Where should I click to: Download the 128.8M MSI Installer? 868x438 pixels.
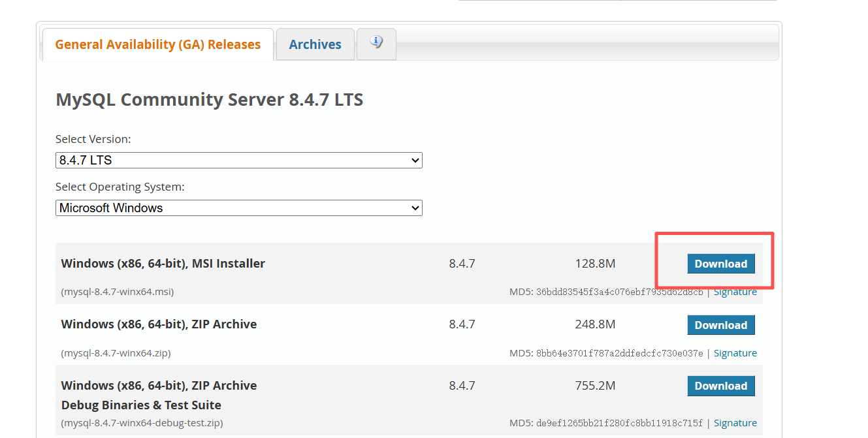point(720,264)
